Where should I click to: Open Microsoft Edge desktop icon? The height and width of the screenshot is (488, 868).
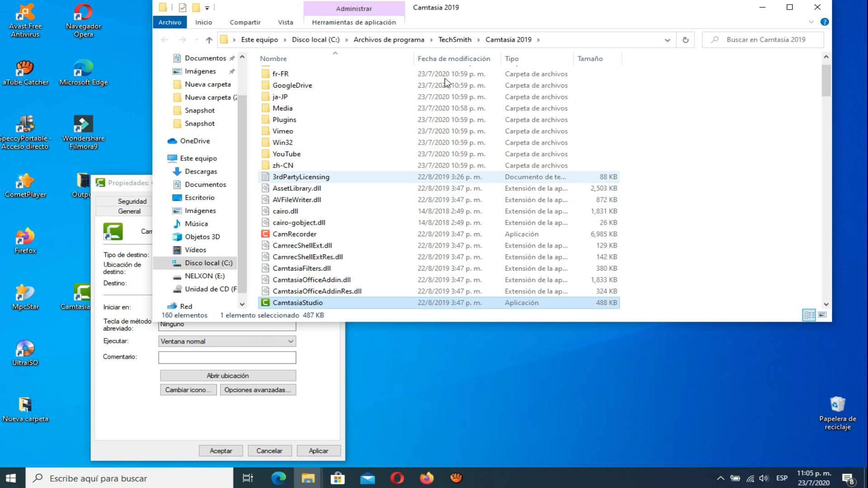[x=83, y=72]
